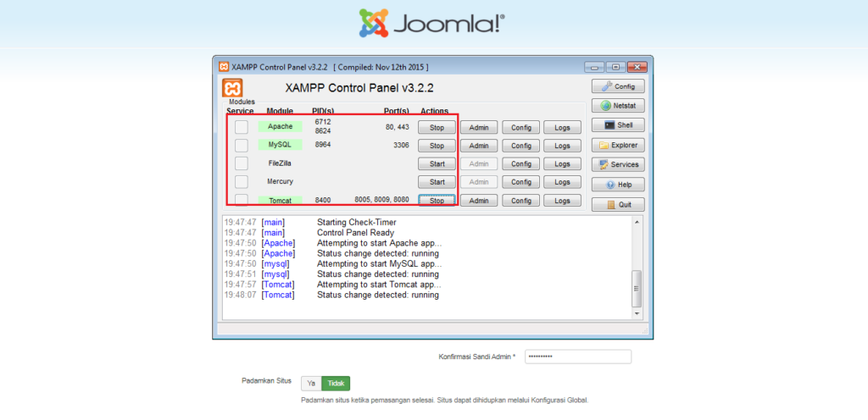Click the Tomcat module label
This screenshot has width=868, height=420.
(x=280, y=200)
